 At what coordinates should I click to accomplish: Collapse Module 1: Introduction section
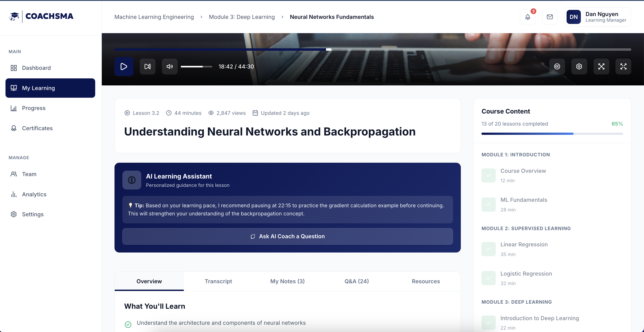tap(516, 155)
